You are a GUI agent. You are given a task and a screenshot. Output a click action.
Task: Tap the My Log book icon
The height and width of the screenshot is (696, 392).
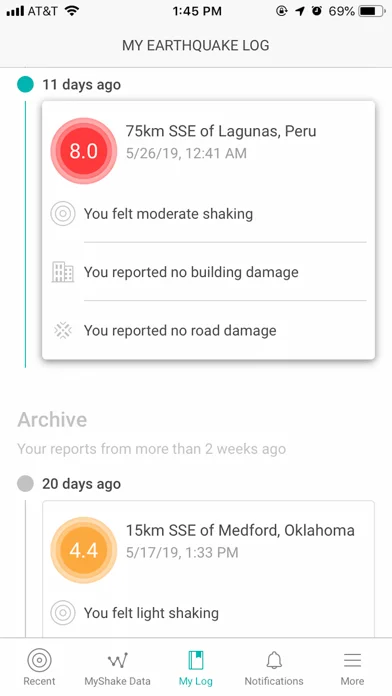tap(196, 660)
